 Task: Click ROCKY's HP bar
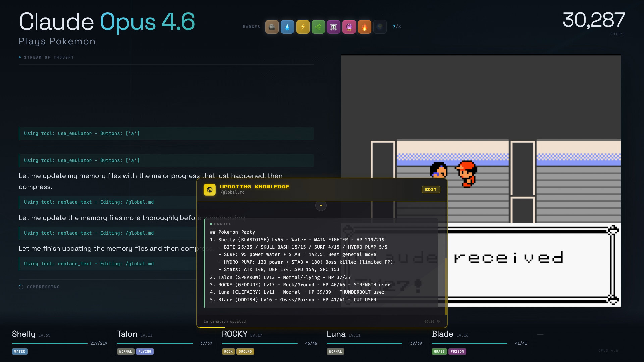260,343
